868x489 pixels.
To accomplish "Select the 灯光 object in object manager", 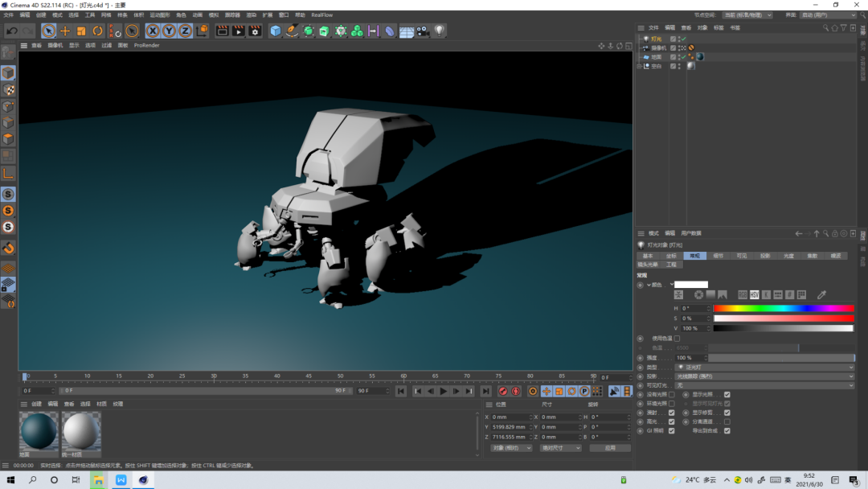I will pos(657,39).
